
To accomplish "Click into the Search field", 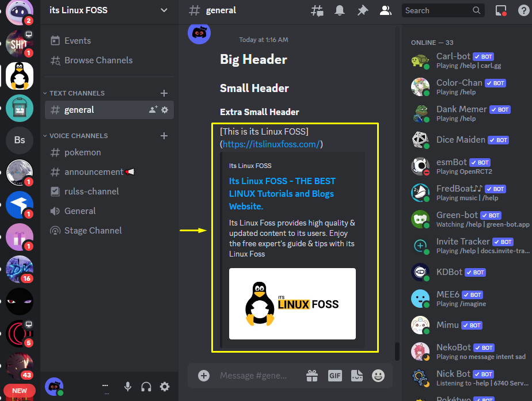I will 443,10.
